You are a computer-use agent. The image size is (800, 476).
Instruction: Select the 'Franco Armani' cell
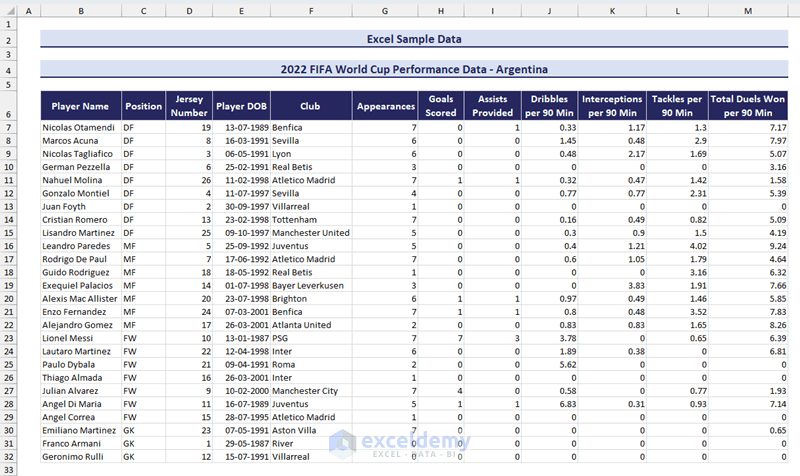[81, 444]
